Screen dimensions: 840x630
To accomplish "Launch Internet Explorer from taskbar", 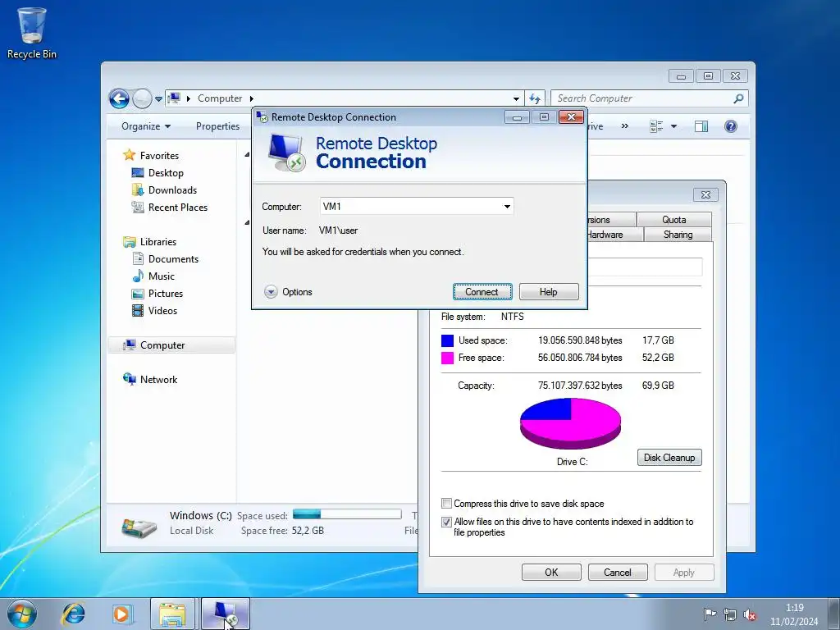I will pos(73,614).
